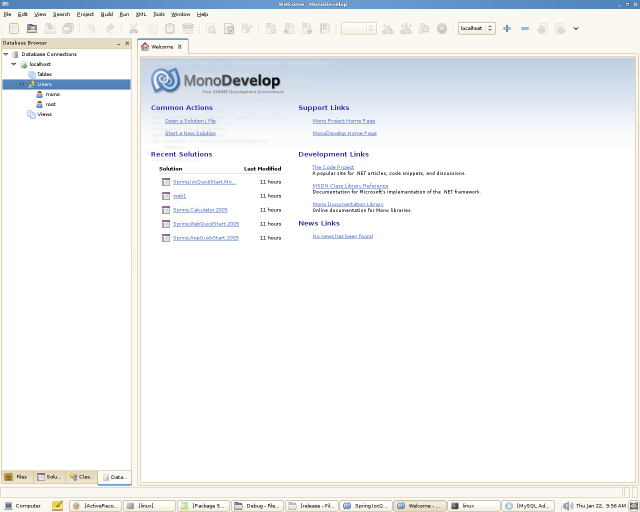The height and width of the screenshot is (512, 640).
Task: Open the Build menu
Action: coord(107,14)
